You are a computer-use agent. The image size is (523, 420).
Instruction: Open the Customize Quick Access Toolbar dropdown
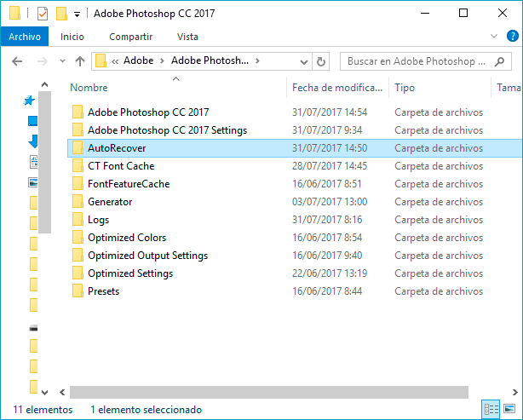pos(77,14)
